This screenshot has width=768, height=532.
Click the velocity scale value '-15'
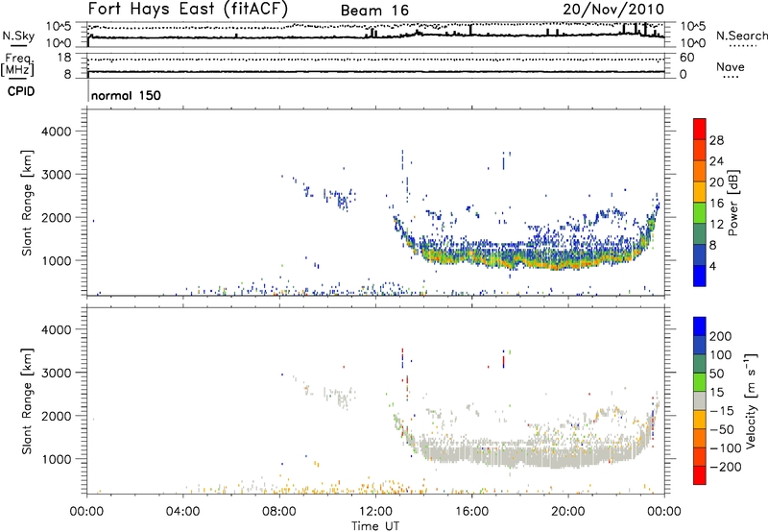[x=721, y=411]
